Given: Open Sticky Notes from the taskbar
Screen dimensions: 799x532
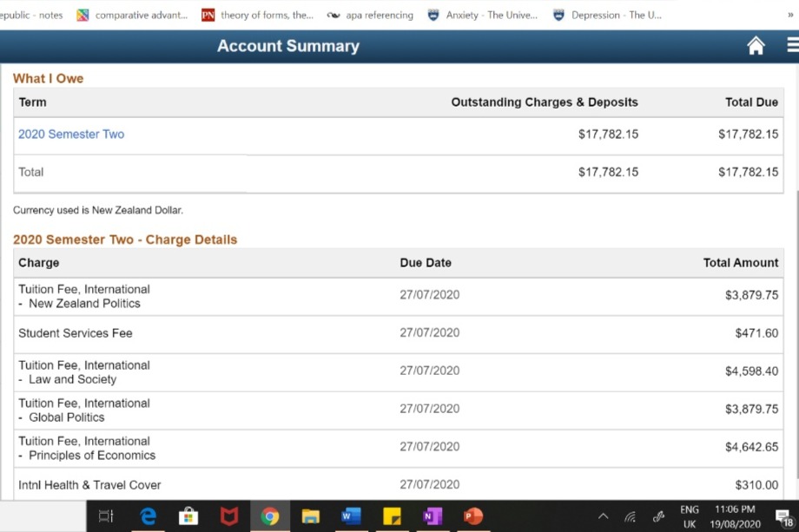Looking at the screenshot, I should (392, 516).
